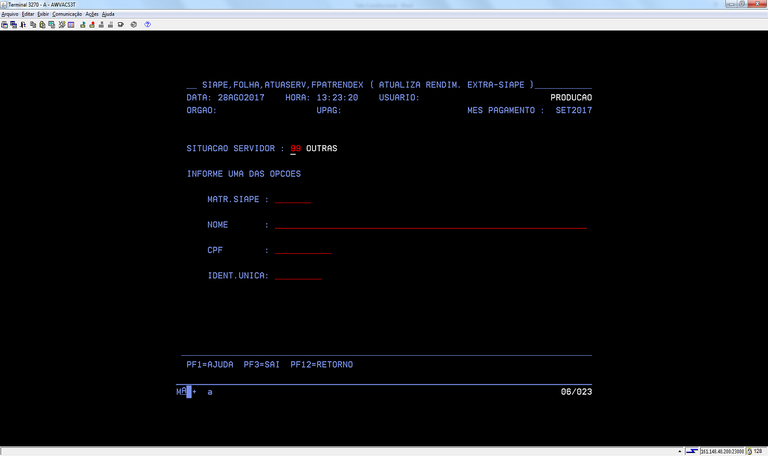
Task: Click the tools settings toolbar icon
Action: 62,24
